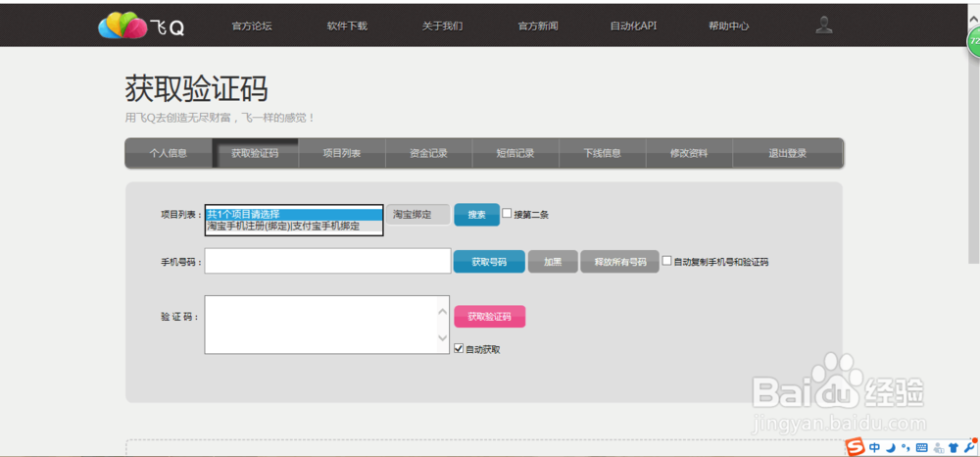The image size is (980, 457).
Task: Click the 手机号码 input field
Action: pos(327,261)
